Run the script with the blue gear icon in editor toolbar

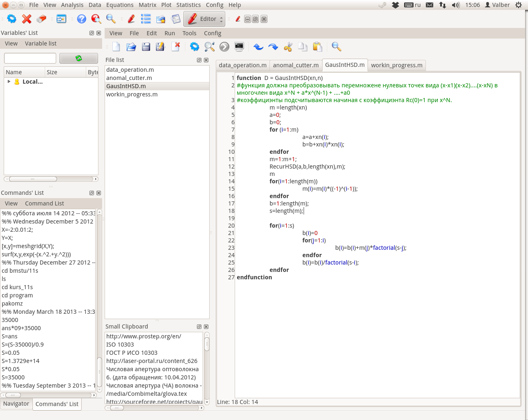click(194, 47)
